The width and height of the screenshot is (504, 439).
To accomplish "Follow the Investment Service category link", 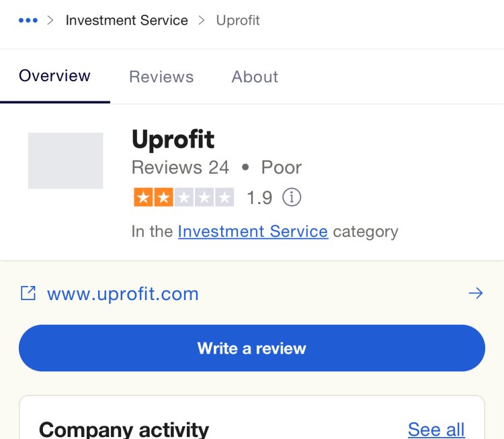I will pyautogui.click(x=253, y=232).
